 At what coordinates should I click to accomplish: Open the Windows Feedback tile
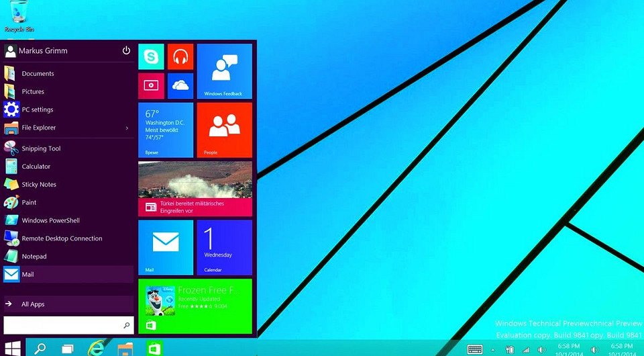coord(225,71)
